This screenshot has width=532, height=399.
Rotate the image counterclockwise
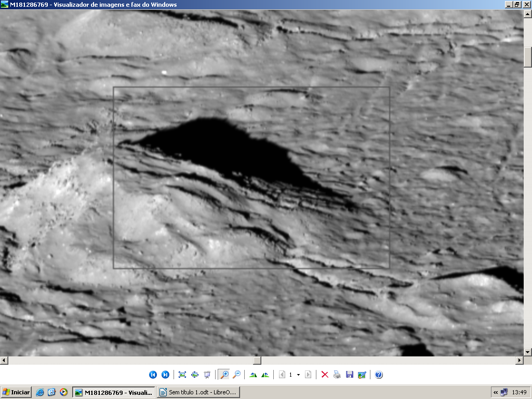click(x=265, y=375)
